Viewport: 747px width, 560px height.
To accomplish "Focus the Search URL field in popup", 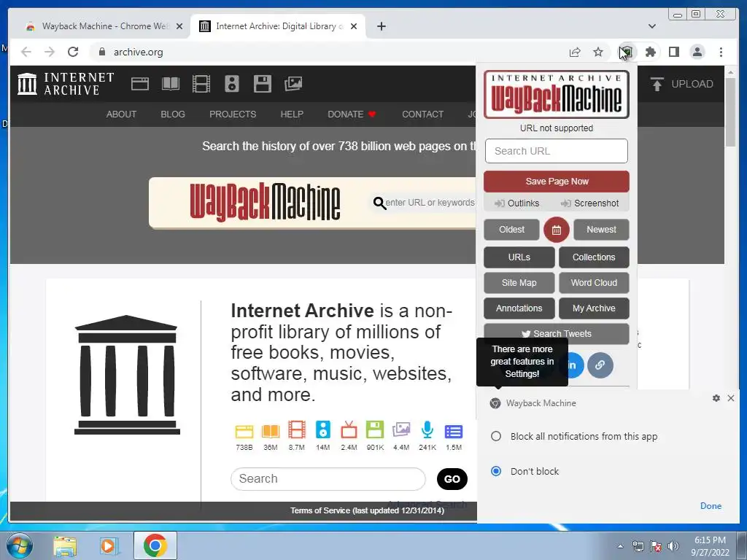I will pyautogui.click(x=557, y=151).
